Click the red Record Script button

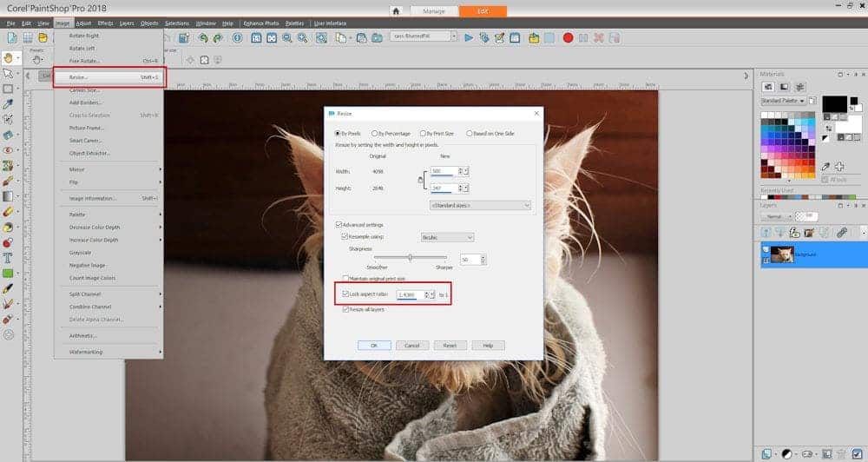pyautogui.click(x=568, y=38)
